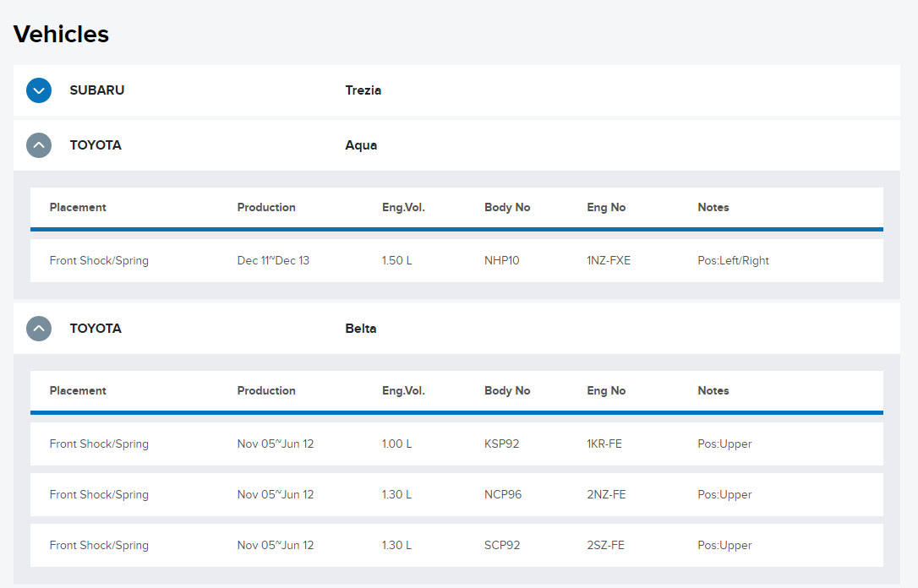Click Eng No header in Aqua table
Screen dimensions: 918x588
click(606, 207)
